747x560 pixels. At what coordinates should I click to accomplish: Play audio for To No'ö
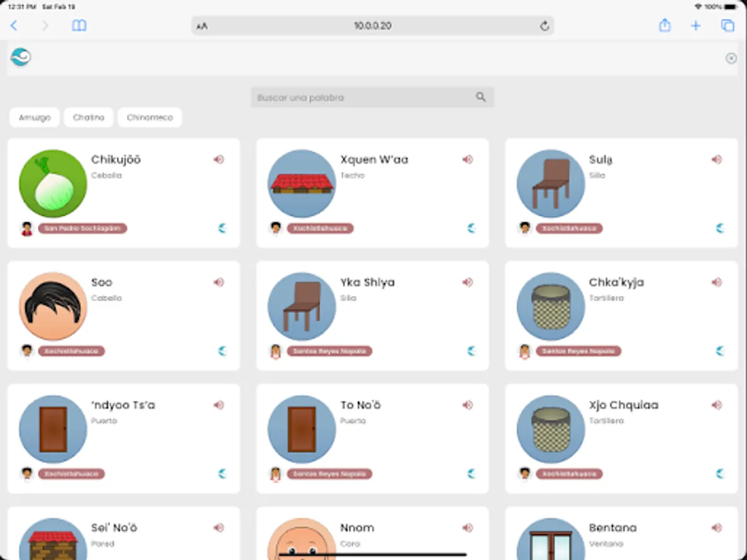pos(467,404)
